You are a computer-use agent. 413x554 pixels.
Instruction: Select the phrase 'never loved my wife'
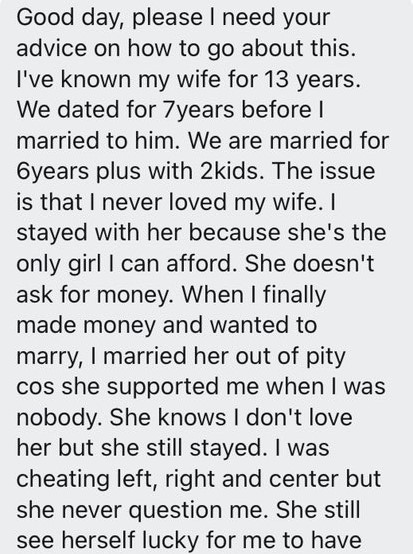(210, 203)
